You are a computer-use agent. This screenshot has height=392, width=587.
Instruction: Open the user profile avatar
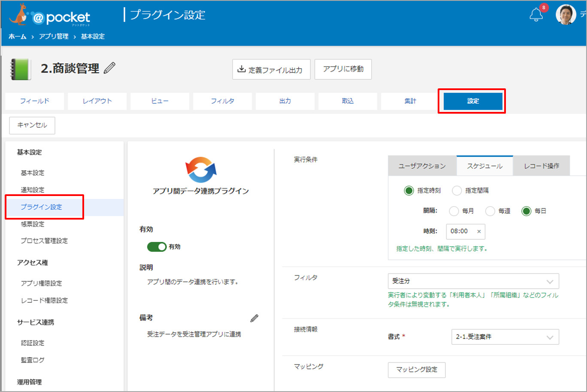pyautogui.click(x=566, y=15)
